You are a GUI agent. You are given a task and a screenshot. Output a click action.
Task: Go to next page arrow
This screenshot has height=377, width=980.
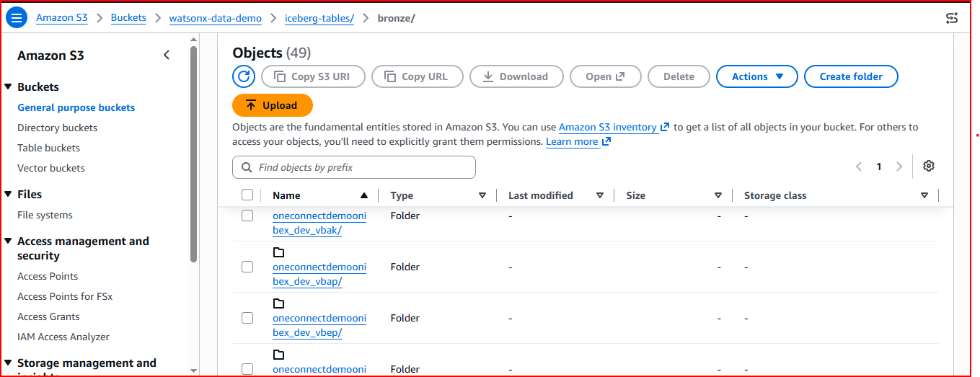899,167
